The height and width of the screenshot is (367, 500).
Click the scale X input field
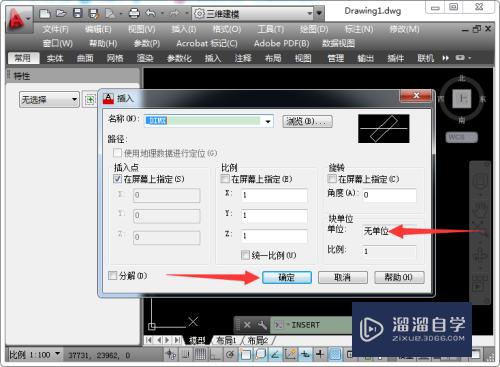click(274, 195)
